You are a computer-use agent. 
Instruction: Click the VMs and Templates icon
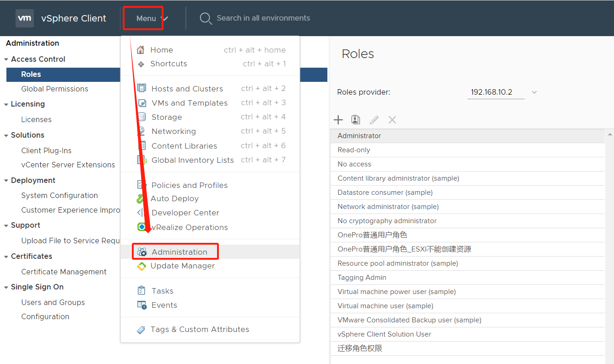142,102
